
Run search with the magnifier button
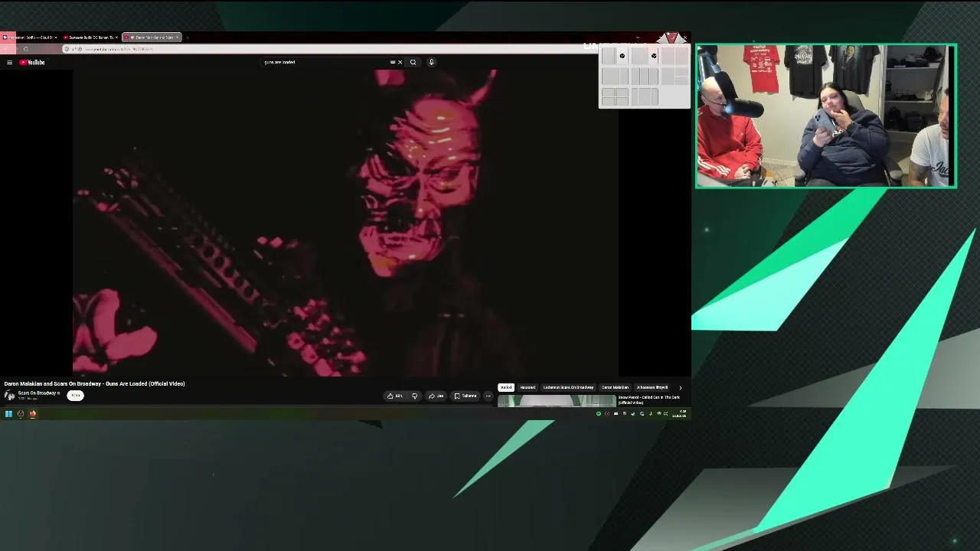413,62
